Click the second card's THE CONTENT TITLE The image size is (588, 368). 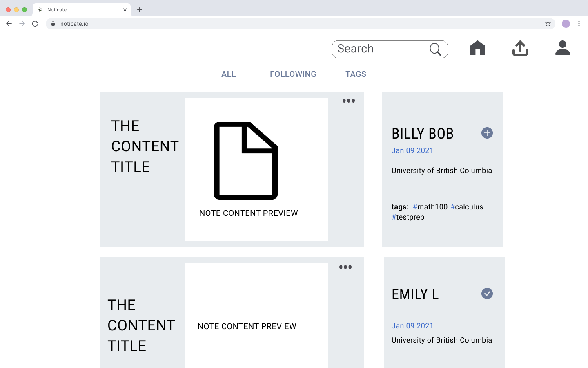click(x=141, y=325)
